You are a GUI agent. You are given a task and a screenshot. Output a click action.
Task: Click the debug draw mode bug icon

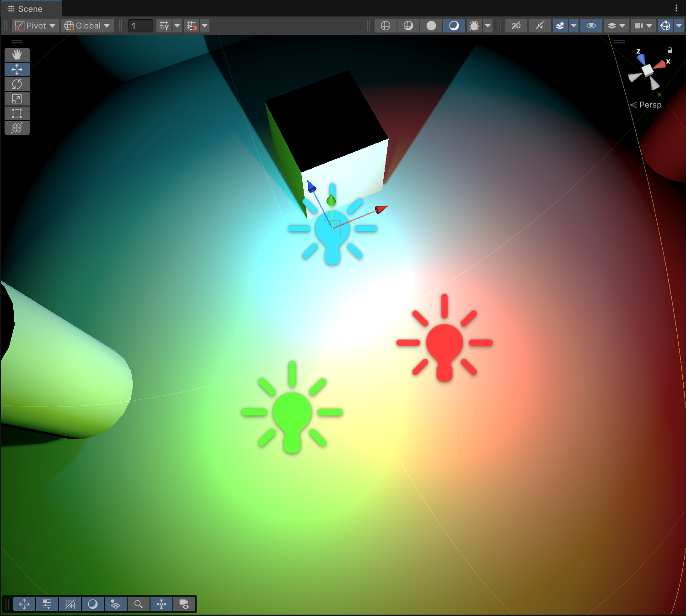(x=474, y=26)
